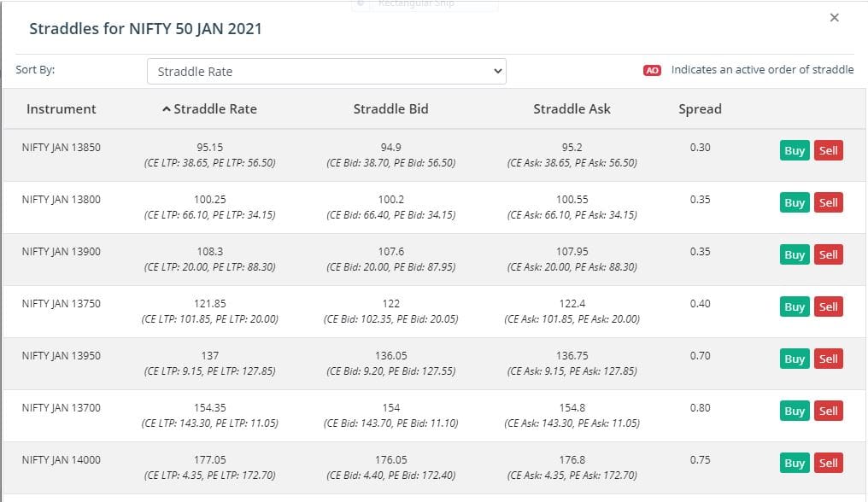Sell the NIFTY JAN 13950 straddle
868x502 pixels.
tap(828, 359)
